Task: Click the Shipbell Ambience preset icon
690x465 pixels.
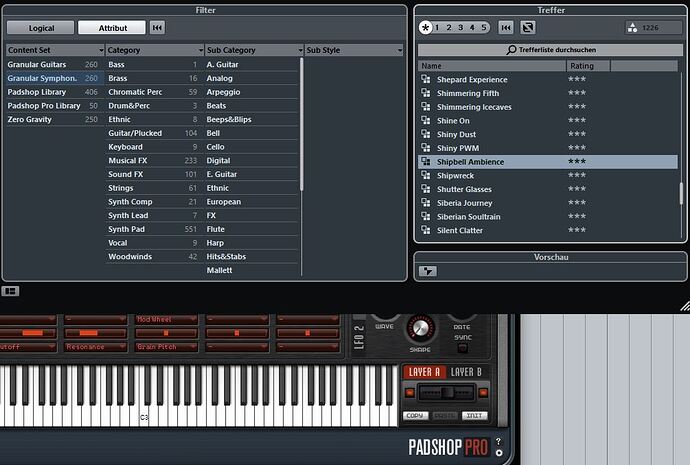Action: 426,161
